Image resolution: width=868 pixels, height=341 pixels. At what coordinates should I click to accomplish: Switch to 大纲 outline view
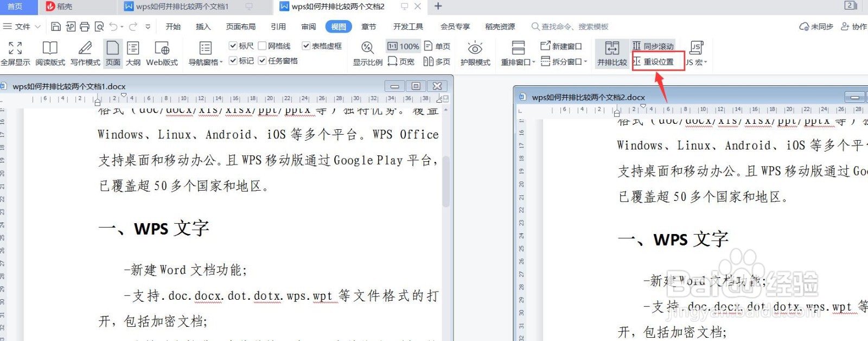click(x=133, y=53)
